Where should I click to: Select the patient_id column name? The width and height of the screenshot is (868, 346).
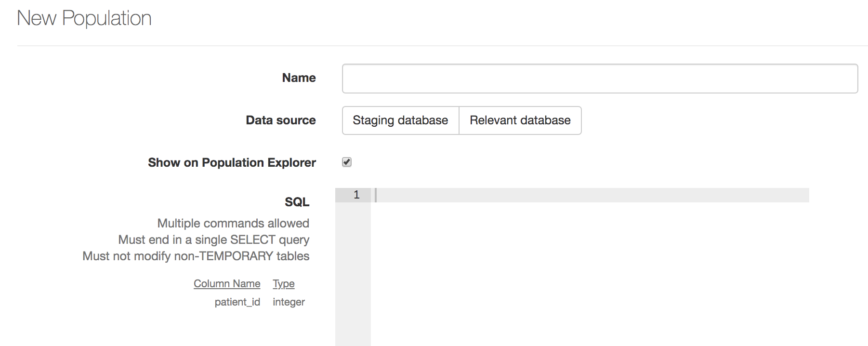tap(237, 302)
